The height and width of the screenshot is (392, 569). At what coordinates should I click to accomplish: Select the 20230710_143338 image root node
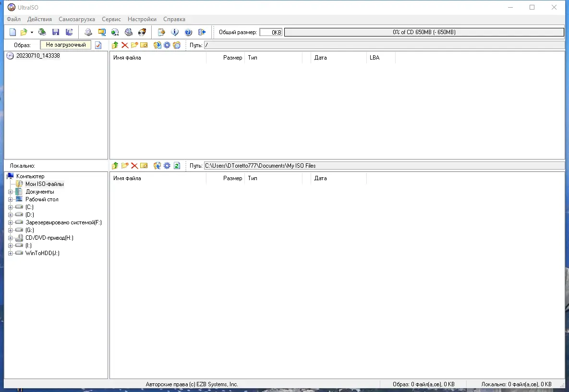click(x=38, y=56)
